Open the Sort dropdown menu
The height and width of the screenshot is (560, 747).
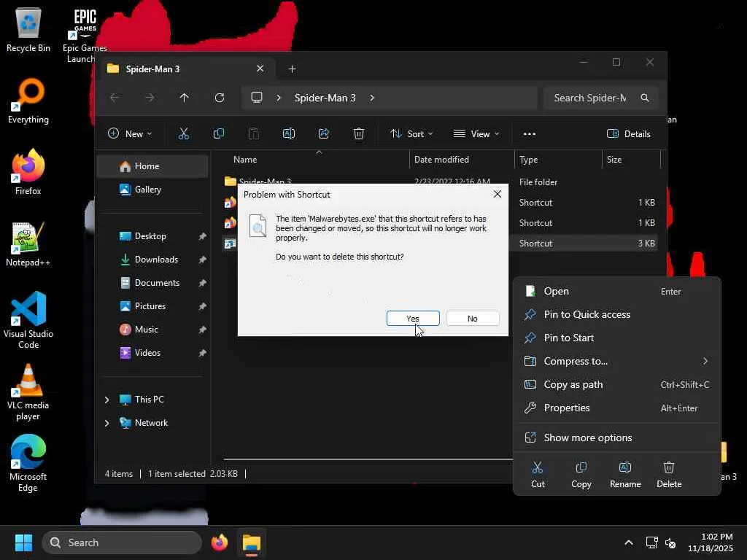click(411, 134)
